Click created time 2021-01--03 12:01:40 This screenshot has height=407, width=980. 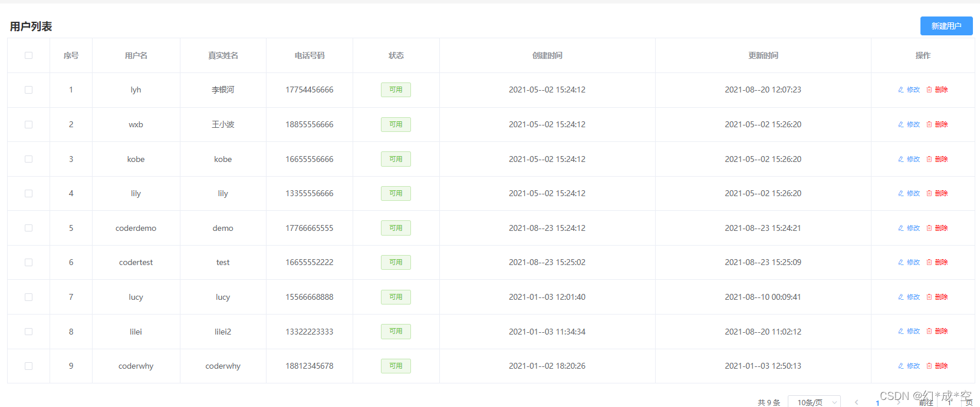tap(547, 297)
